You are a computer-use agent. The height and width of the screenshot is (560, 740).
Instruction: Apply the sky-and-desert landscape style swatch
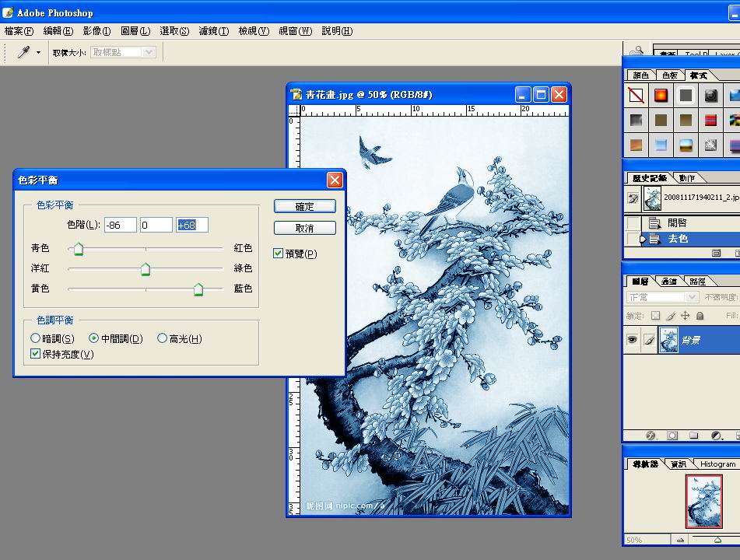686,145
